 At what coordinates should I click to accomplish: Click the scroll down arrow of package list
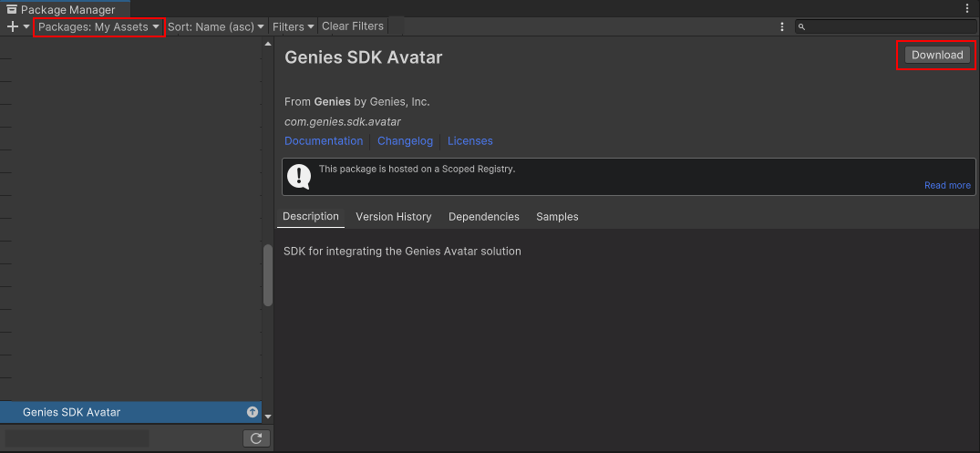tap(268, 417)
